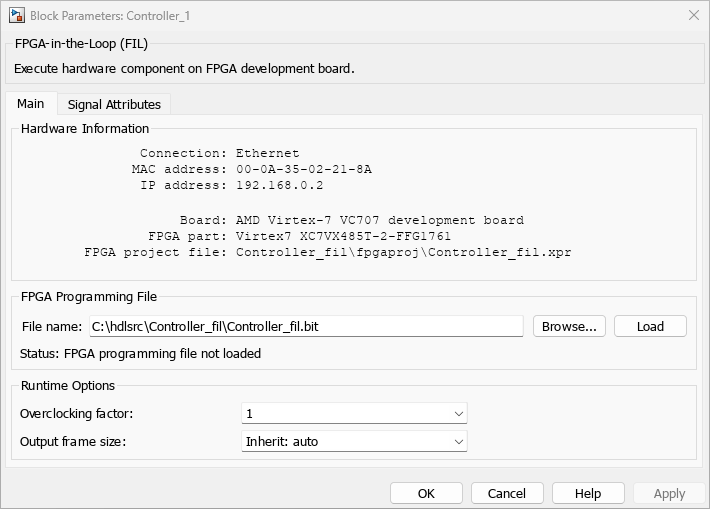Click the IP address 192.168.0.2 text
Viewport: 710px width, 509px height.
coord(279,185)
